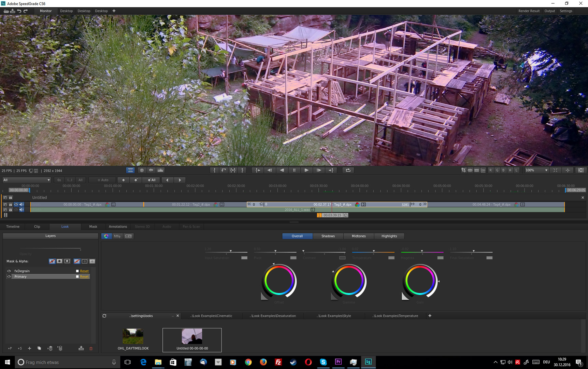Add a new looks browser tab with plus
This screenshot has width=588, height=369.
click(430, 316)
